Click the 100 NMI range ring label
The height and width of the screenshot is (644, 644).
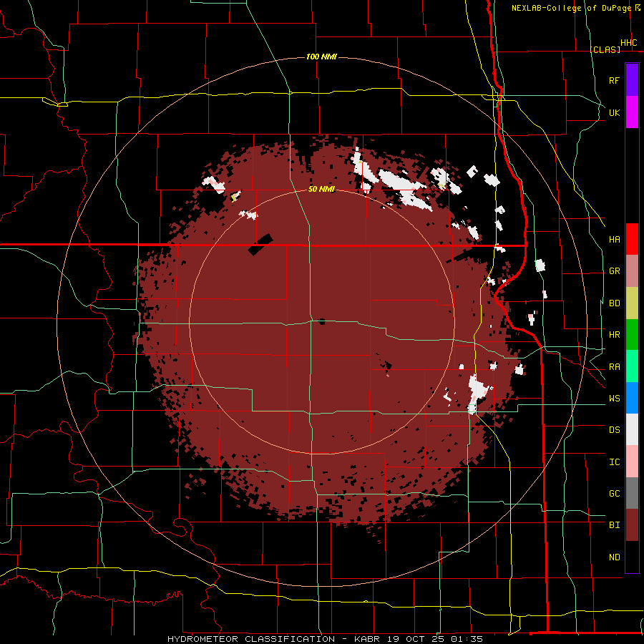(x=321, y=57)
